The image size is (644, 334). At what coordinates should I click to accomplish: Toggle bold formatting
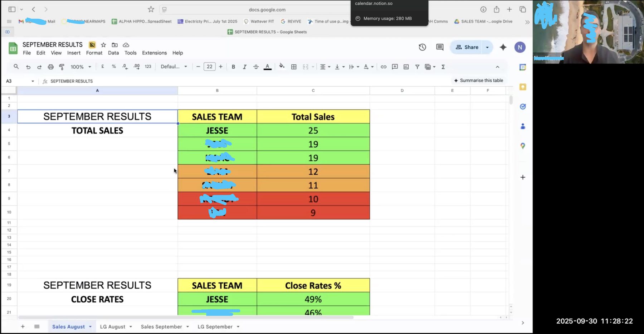point(233,67)
